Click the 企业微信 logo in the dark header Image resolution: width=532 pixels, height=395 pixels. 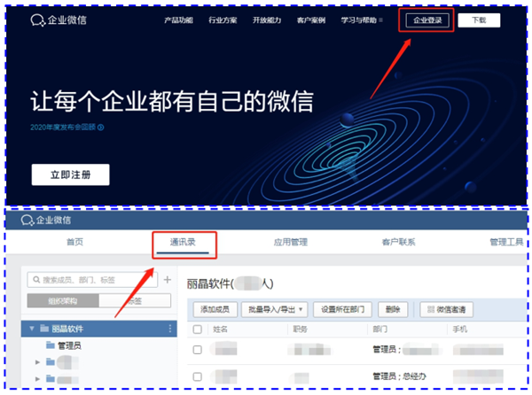coord(59,20)
